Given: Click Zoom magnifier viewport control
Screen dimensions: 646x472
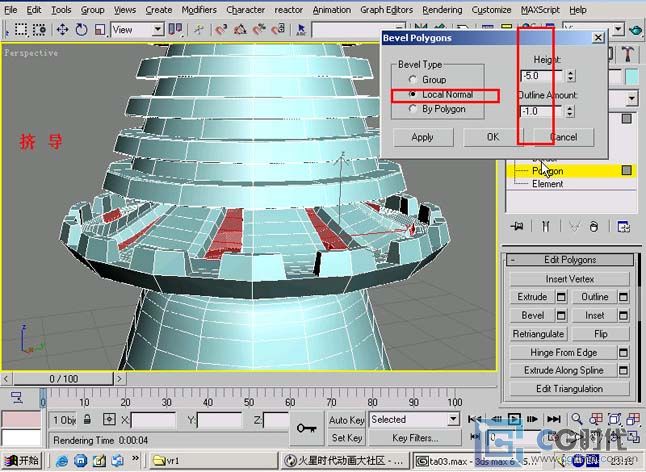Looking at the screenshot, I should click(577, 419).
